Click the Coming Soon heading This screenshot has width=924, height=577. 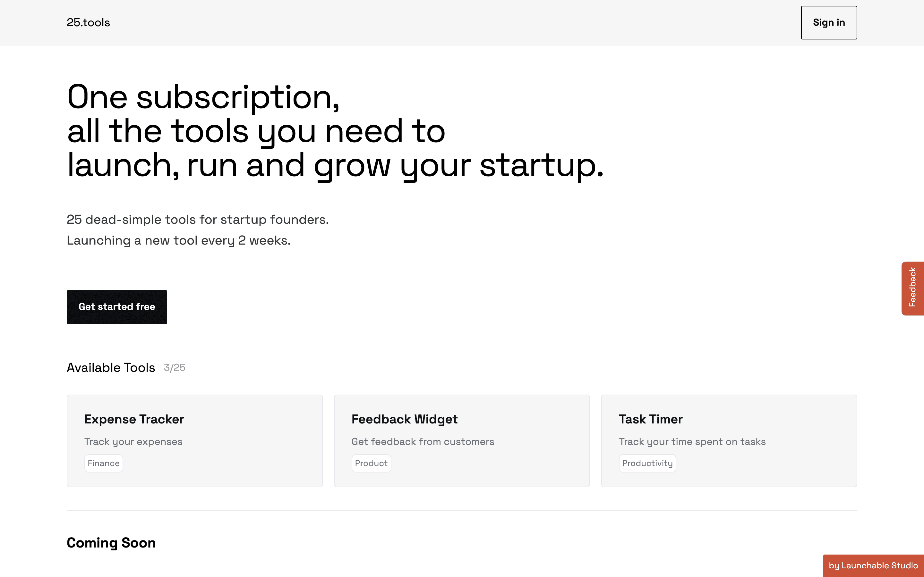pos(111,542)
